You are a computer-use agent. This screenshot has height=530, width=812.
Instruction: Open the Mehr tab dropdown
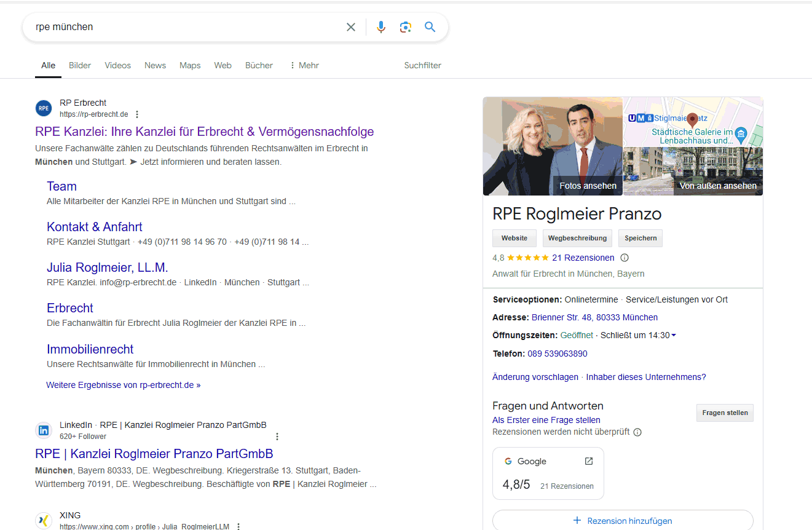point(304,65)
